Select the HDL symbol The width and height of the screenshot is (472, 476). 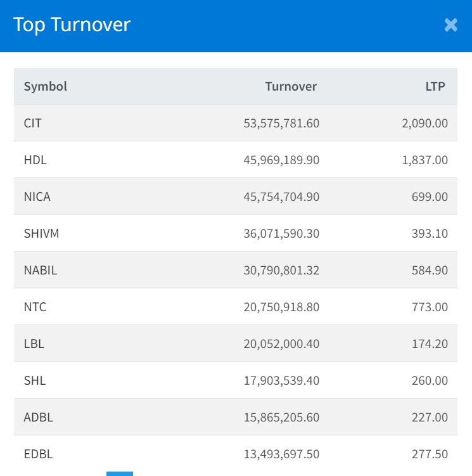click(x=35, y=160)
